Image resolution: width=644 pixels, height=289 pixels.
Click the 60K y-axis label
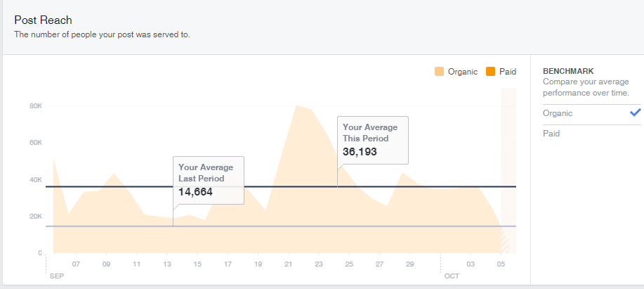36,143
